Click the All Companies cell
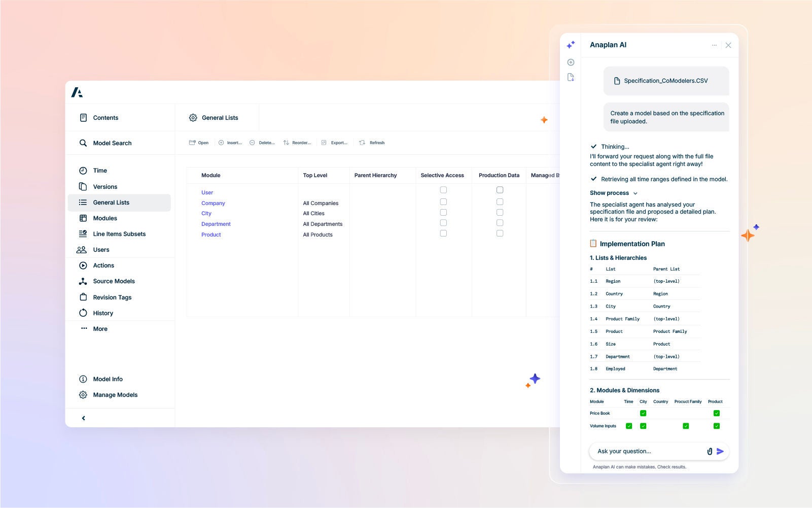Viewport: 812px width, 508px height. (x=321, y=203)
